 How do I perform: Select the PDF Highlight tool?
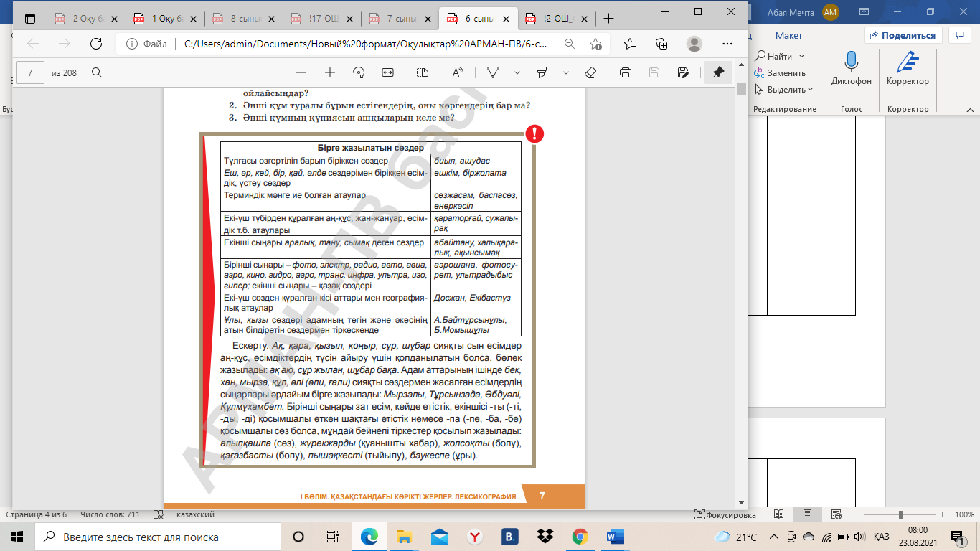(x=542, y=72)
